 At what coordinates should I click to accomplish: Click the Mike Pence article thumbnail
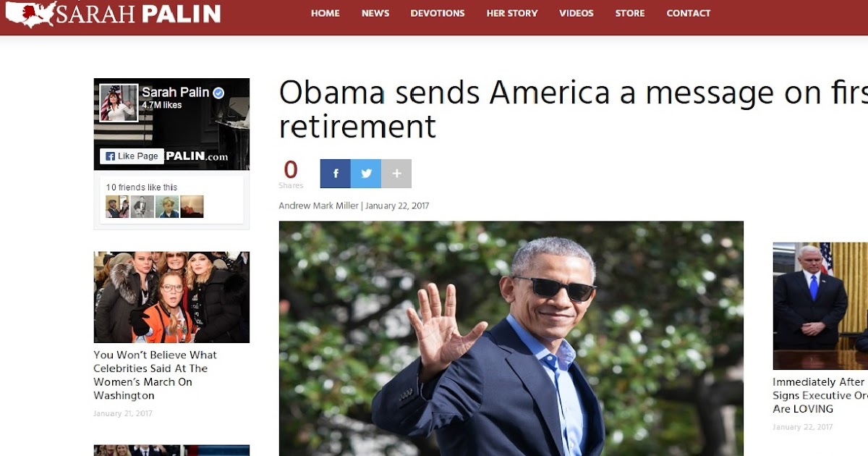[820, 306]
